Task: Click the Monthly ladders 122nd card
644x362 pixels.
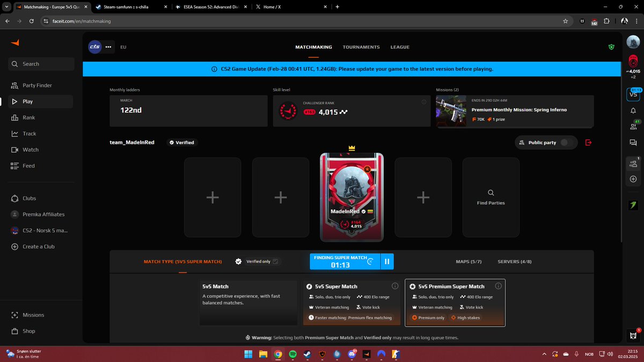Action: click(188, 111)
